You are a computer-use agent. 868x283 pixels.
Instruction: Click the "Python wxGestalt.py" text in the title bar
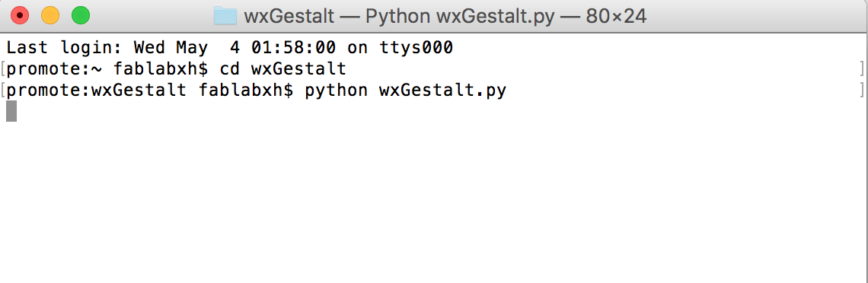460,16
